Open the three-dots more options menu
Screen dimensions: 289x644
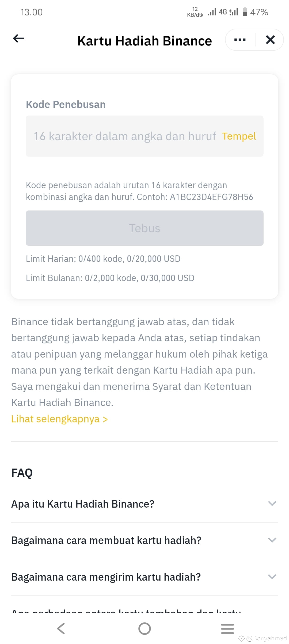(x=240, y=40)
